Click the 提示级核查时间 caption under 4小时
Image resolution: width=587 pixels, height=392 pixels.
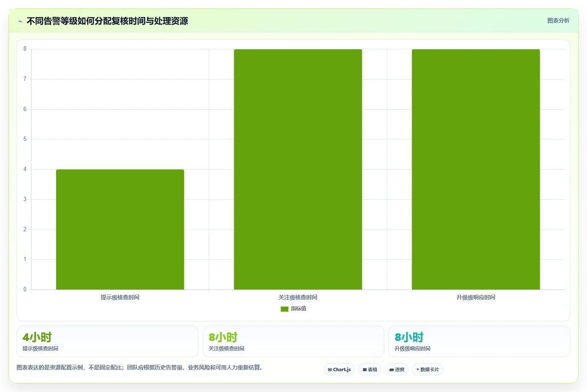(40, 349)
